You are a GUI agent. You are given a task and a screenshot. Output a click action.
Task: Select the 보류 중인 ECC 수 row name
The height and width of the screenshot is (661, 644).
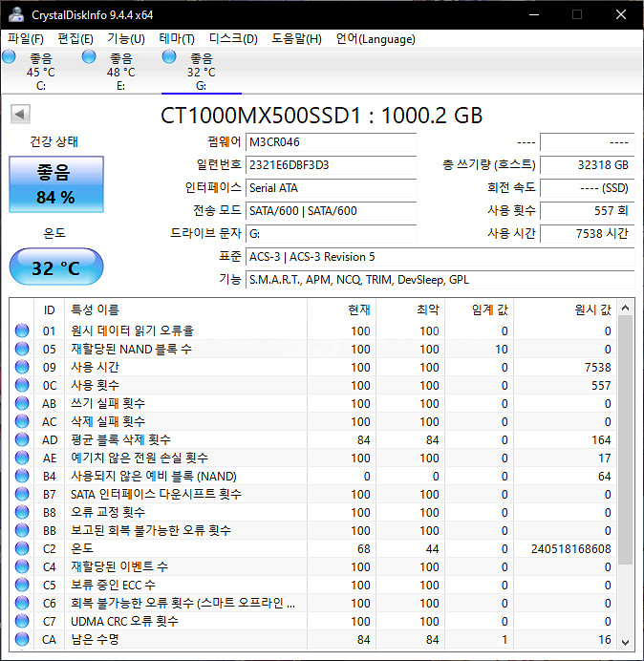(x=113, y=585)
